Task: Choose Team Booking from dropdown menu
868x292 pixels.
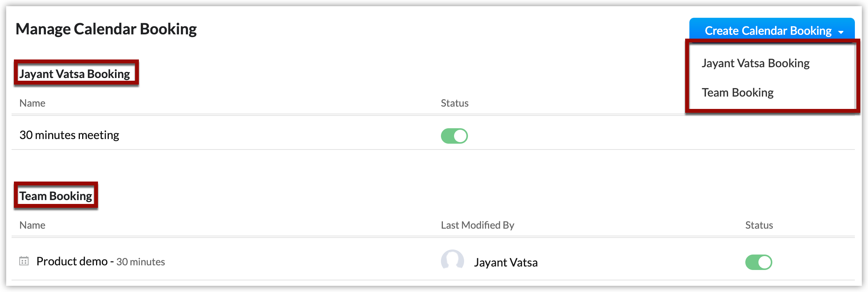Action: pos(737,93)
